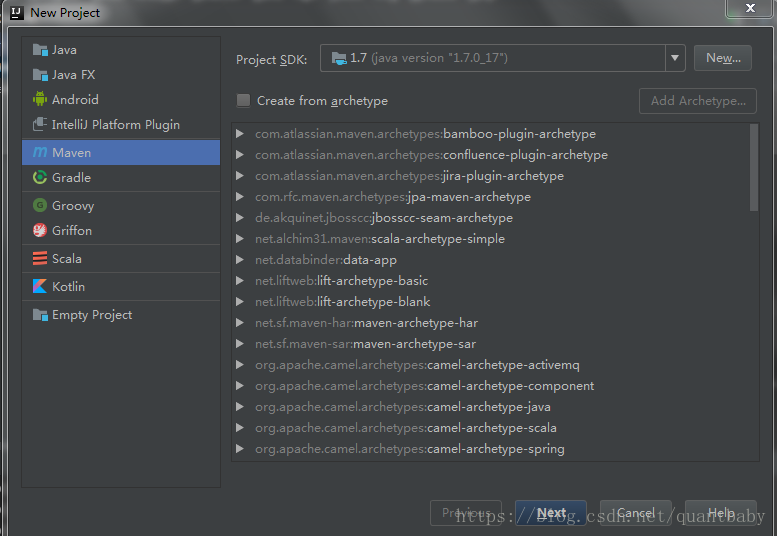Select Maven in project list
This screenshot has width=777, height=536.
click(x=121, y=152)
